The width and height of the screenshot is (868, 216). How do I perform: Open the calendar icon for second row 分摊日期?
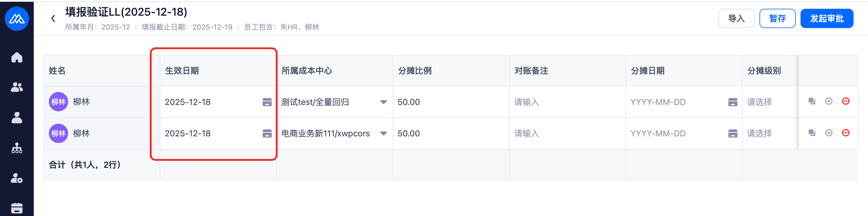tap(733, 133)
